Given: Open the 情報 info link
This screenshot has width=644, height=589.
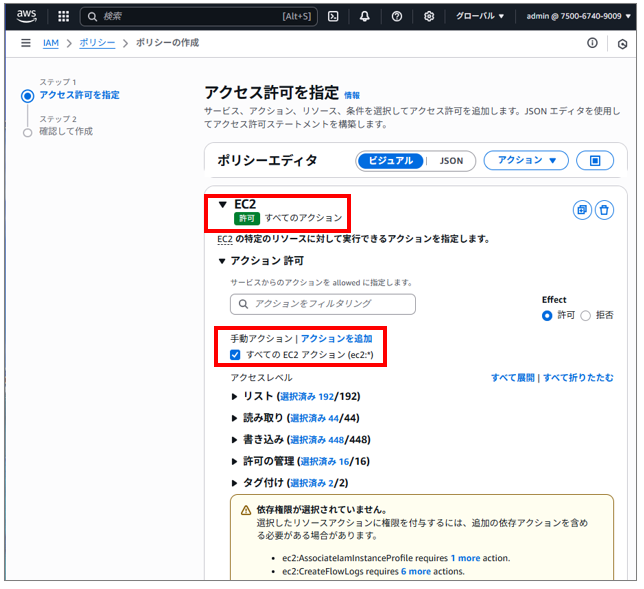Looking at the screenshot, I should (x=352, y=95).
